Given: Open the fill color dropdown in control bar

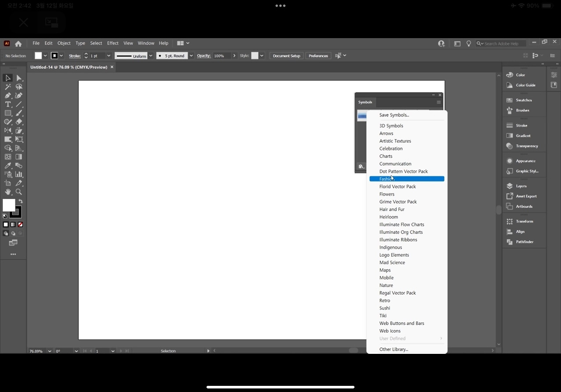Looking at the screenshot, I should point(45,56).
